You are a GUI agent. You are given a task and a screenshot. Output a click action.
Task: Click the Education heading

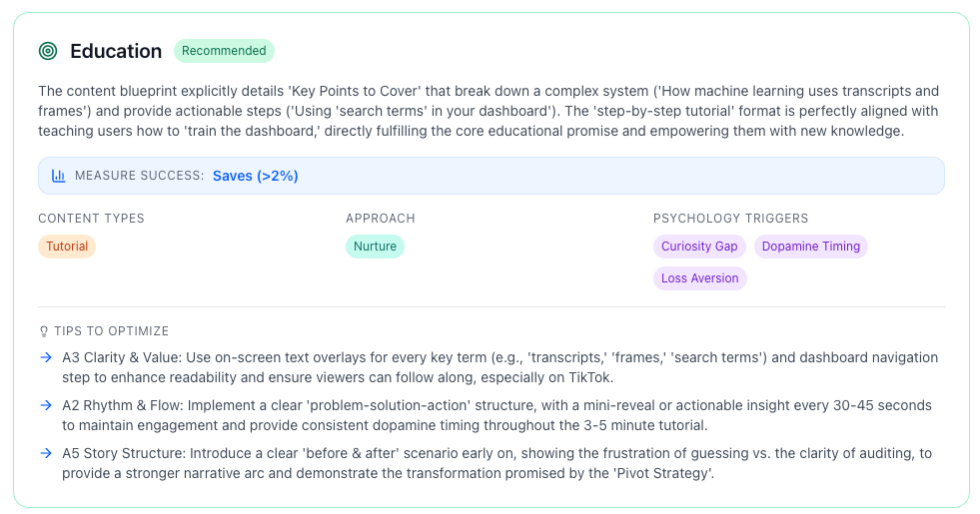coord(116,51)
